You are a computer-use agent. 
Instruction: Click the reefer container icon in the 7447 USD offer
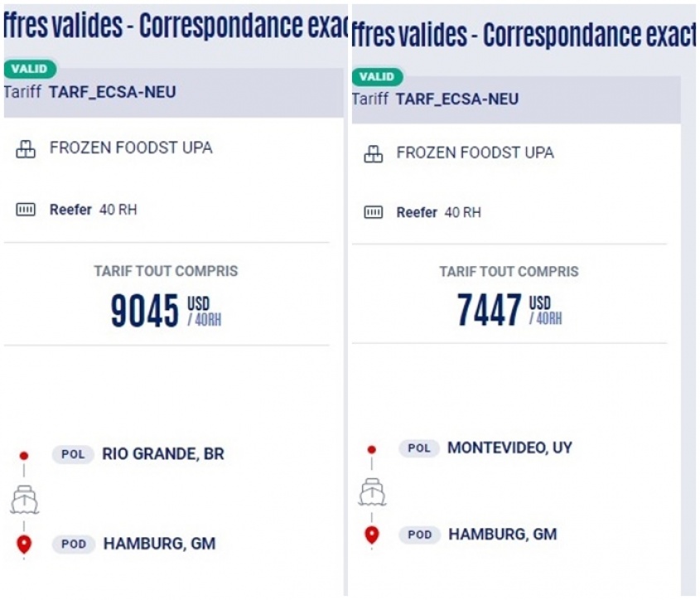(374, 213)
